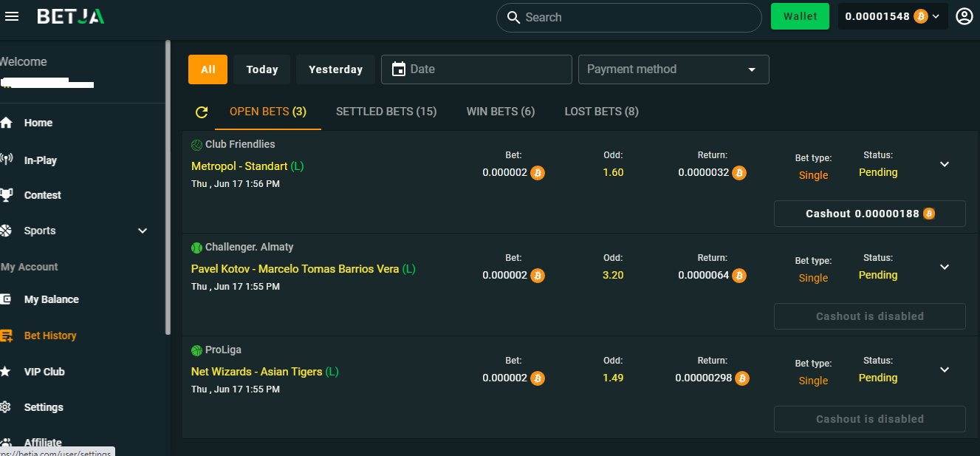This screenshot has height=456, width=980.
Task: Click the Date input field
Action: 476,69
